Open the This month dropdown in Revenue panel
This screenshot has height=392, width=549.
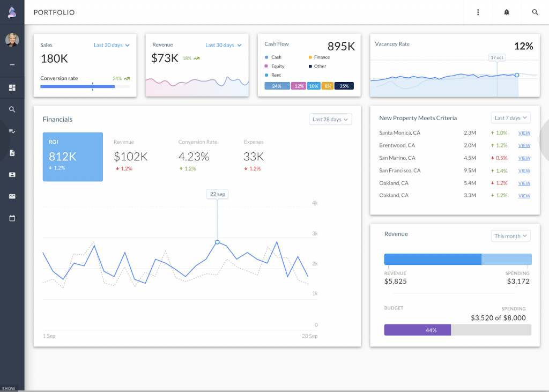click(x=510, y=235)
